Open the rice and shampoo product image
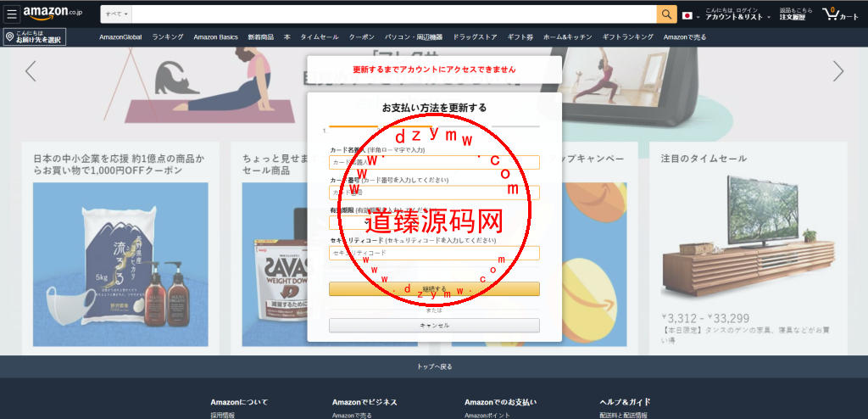 point(120,265)
